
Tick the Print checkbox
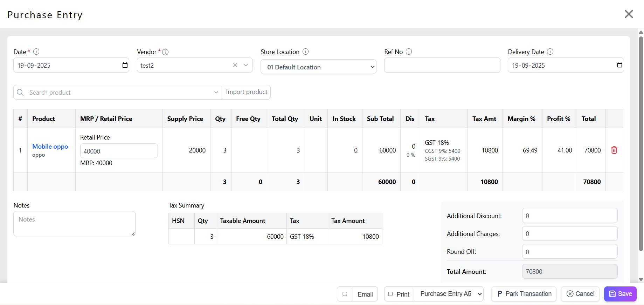pos(390,294)
